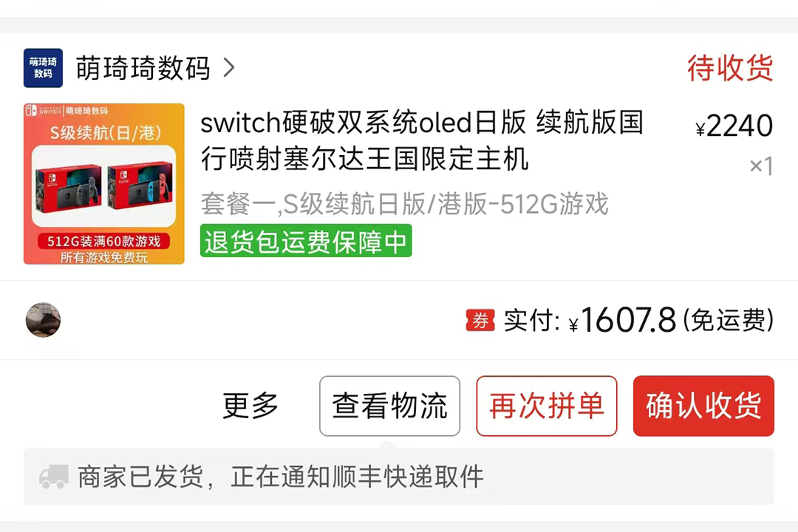
Task: Open the 萌琦琦数码 store name link
Action: [143, 68]
